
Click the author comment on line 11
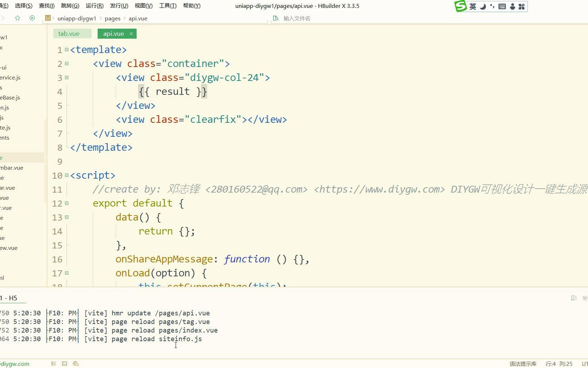tap(340, 189)
